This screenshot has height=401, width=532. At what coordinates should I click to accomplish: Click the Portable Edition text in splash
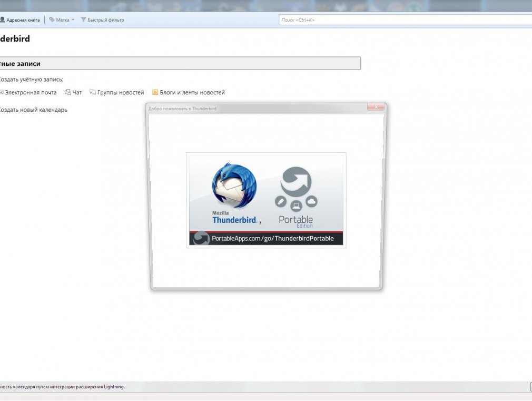pos(296,221)
